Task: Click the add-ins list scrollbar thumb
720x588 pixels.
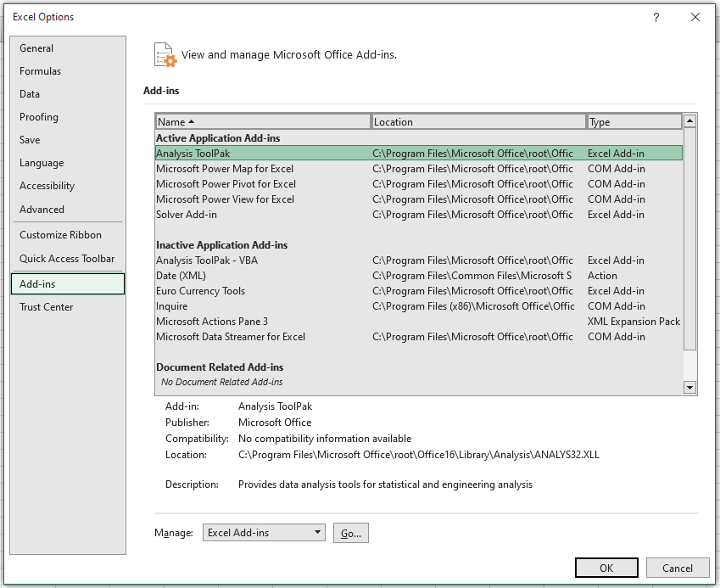Action: 689,239
